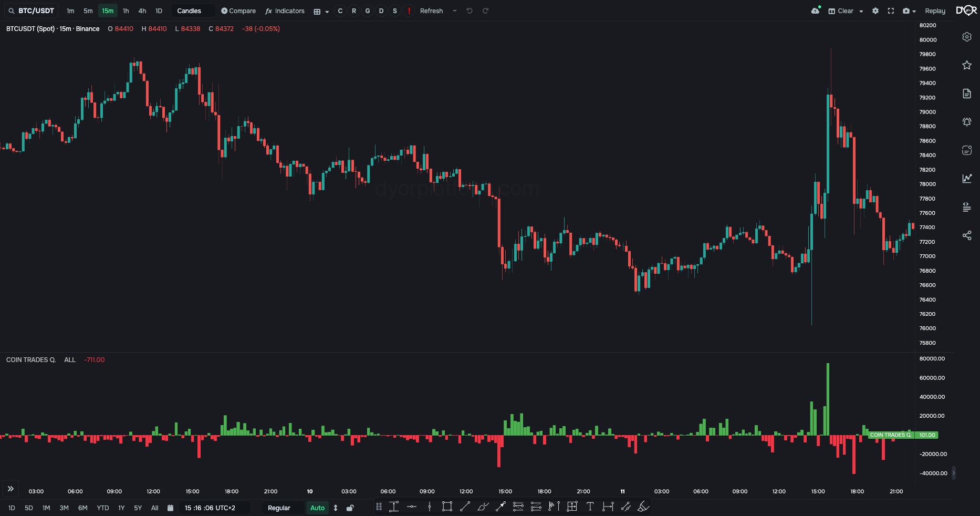
Task: Grab the drawing toolbar drag handle
Action: tap(379, 507)
